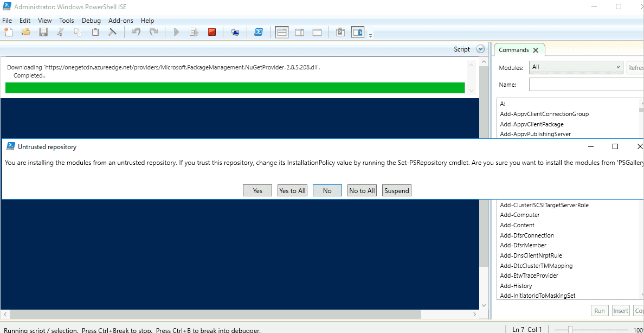This screenshot has width=644, height=333.
Task: Close the Commands tab with X
Action: [x=536, y=50]
